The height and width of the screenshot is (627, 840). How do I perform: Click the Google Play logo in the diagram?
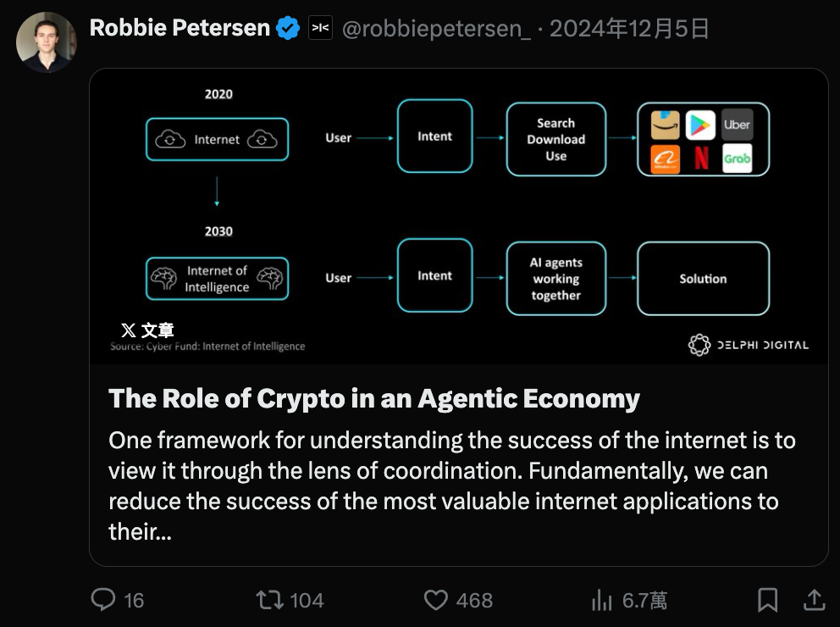point(701,125)
